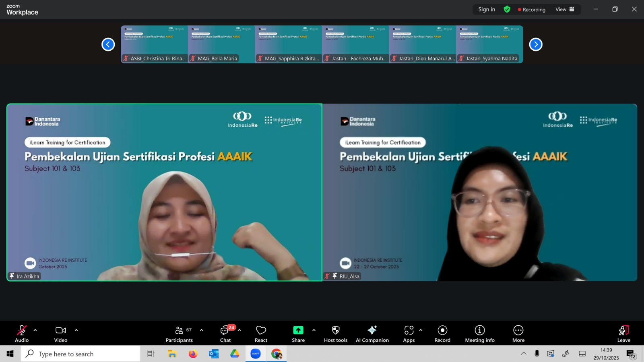Launch the AI Companion

pos(372,334)
